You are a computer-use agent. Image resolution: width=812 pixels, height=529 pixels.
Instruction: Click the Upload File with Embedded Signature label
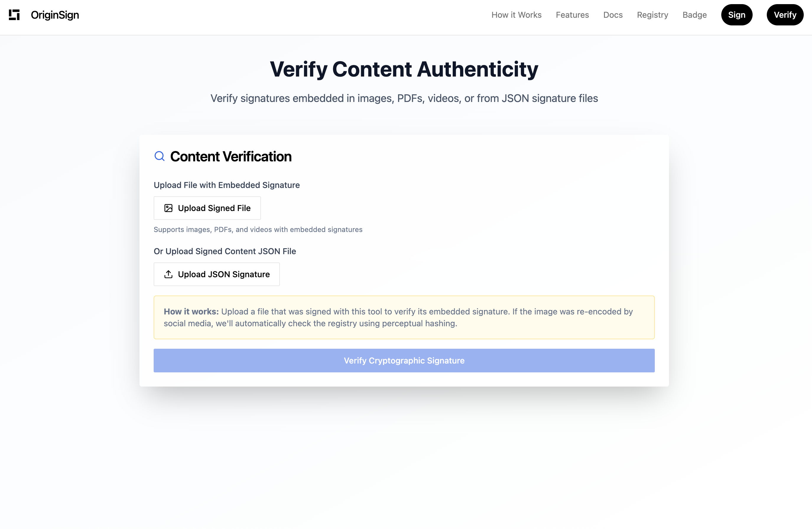(x=227, y=185)
